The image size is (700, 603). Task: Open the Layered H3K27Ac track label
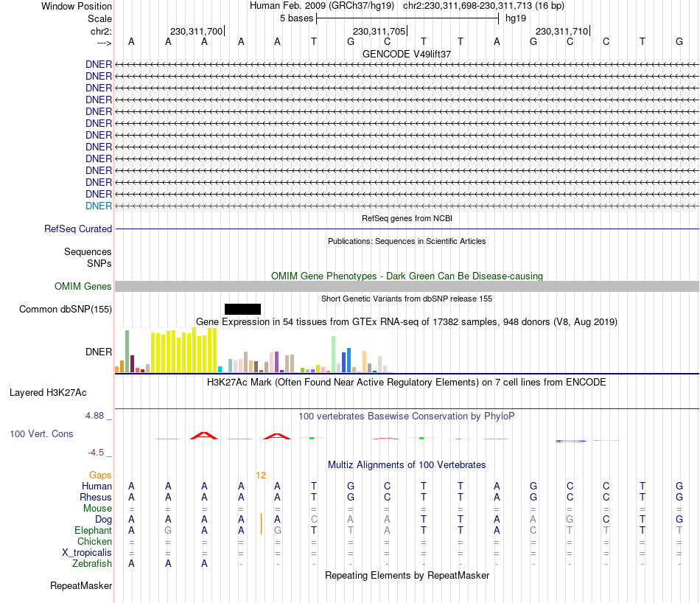pyautogui.click(x=48, y=393)
